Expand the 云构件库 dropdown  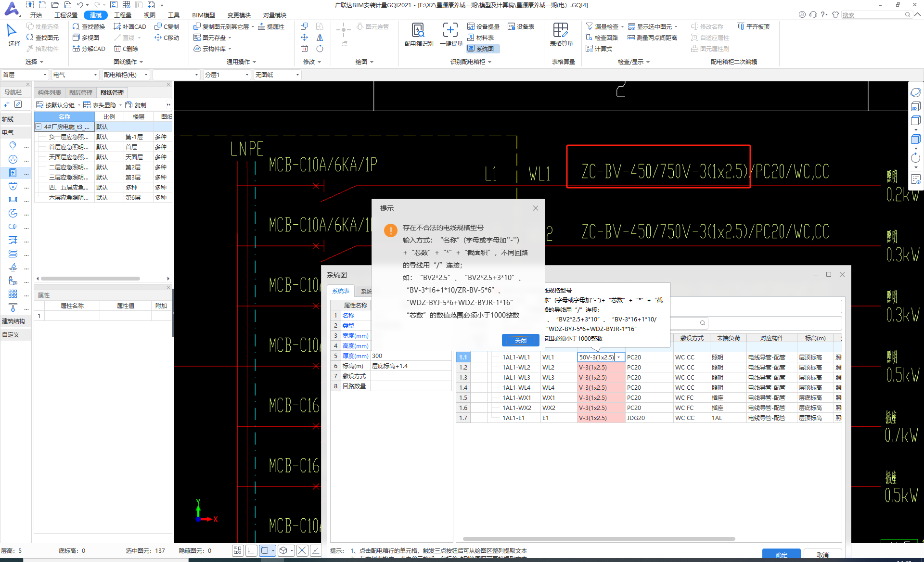click(x=230, y=49)
